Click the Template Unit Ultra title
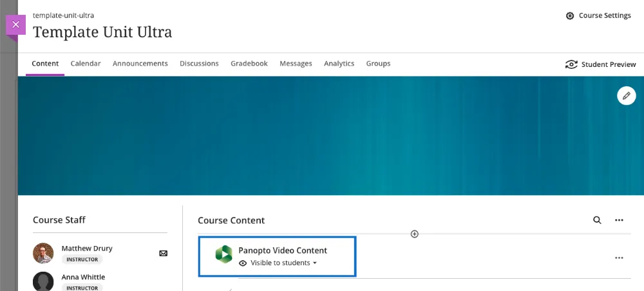 (x=102, y=32)
